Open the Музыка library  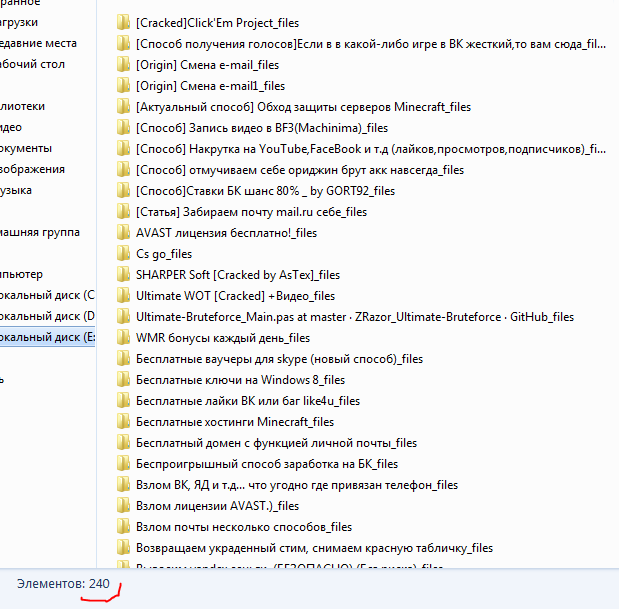coord(16,190)
